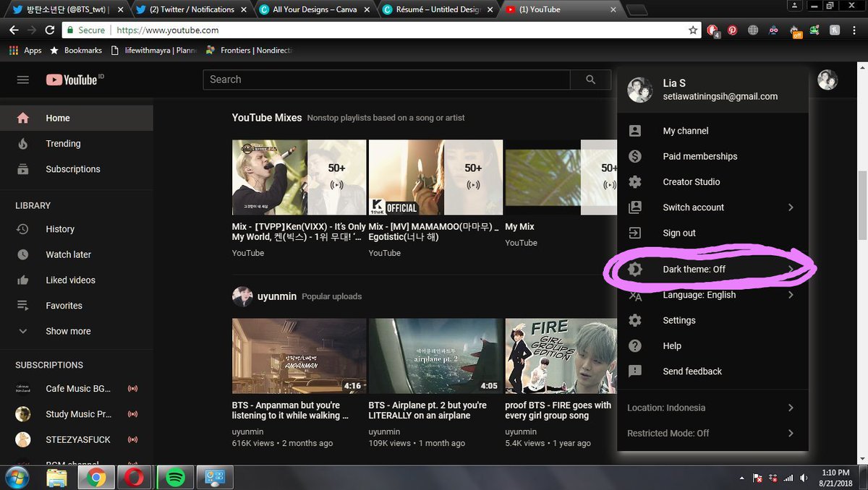
Task: Open Opera from the taskbar
Action: pos(135,478)
